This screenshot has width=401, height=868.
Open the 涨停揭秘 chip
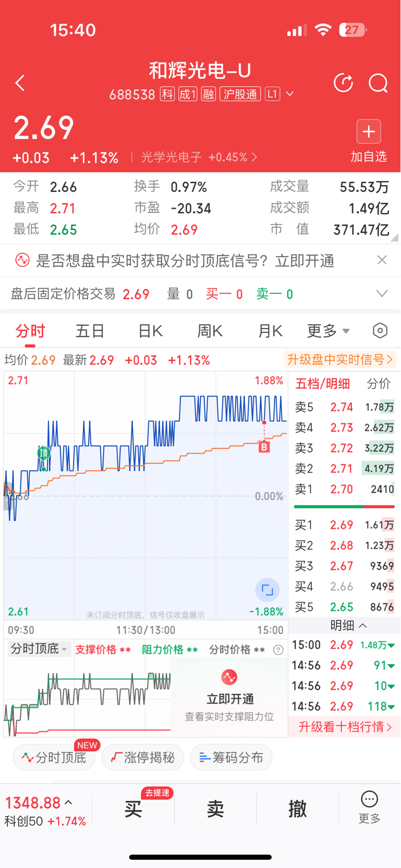[x=143, y=757]
